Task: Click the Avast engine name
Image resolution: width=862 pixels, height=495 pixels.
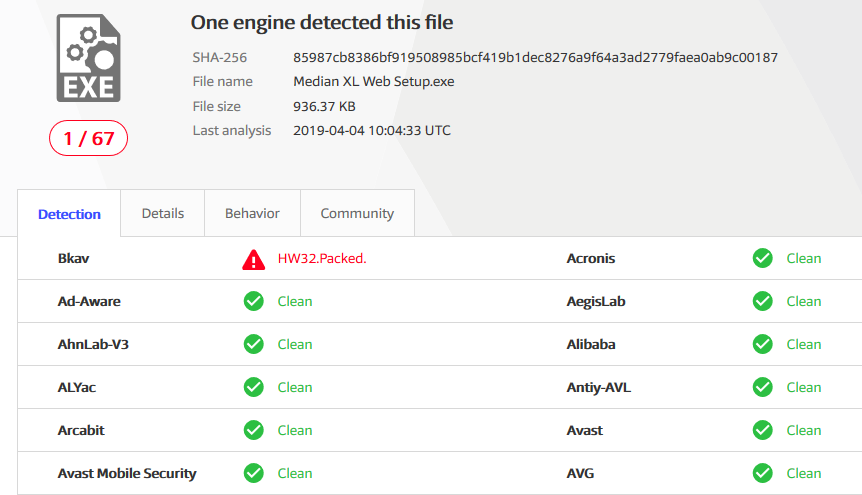Action: pos(585,430)
